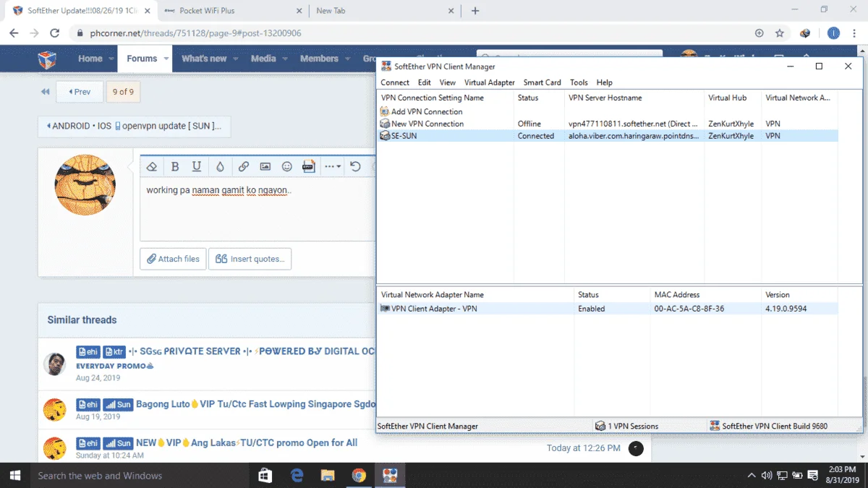Screen dimensions: 868x488
Task: Click the 1 VPN Sessions status icon
Action: pos(600,426)
